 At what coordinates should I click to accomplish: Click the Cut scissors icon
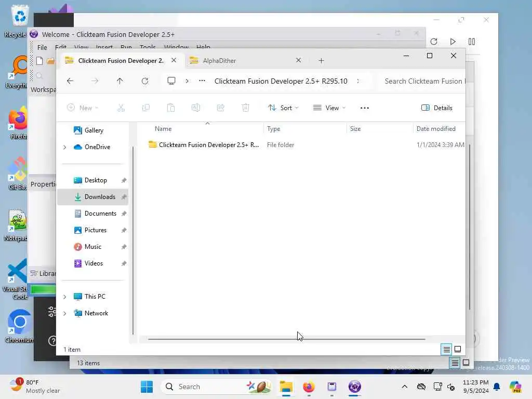click(x=121, y=108)
